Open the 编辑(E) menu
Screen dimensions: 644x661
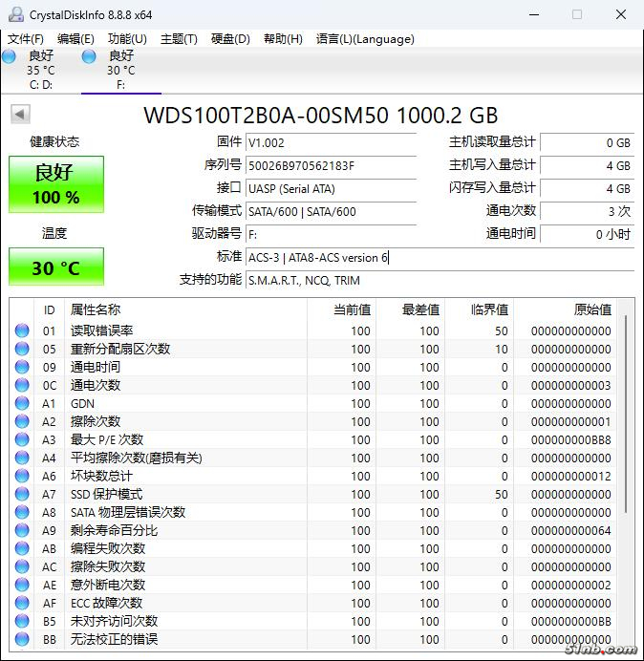pos(75,39)
